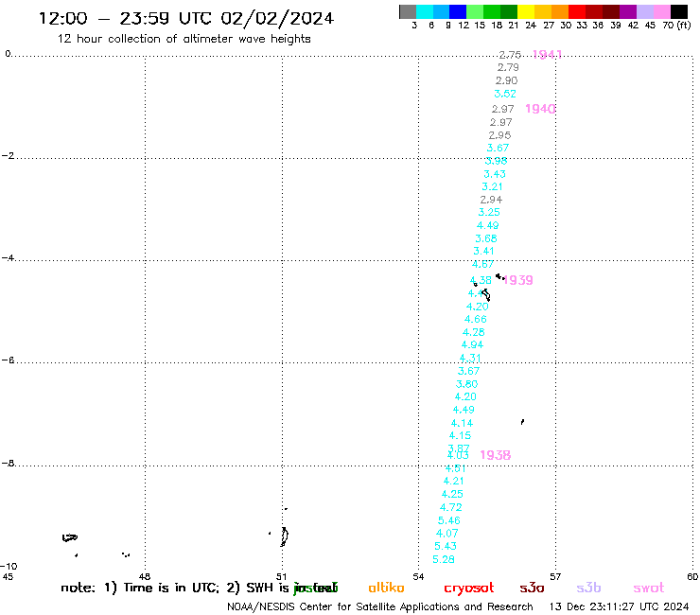Viewport: 700px width, 615px height.
Task: Click wave height value 3.41
Action: 484,251
